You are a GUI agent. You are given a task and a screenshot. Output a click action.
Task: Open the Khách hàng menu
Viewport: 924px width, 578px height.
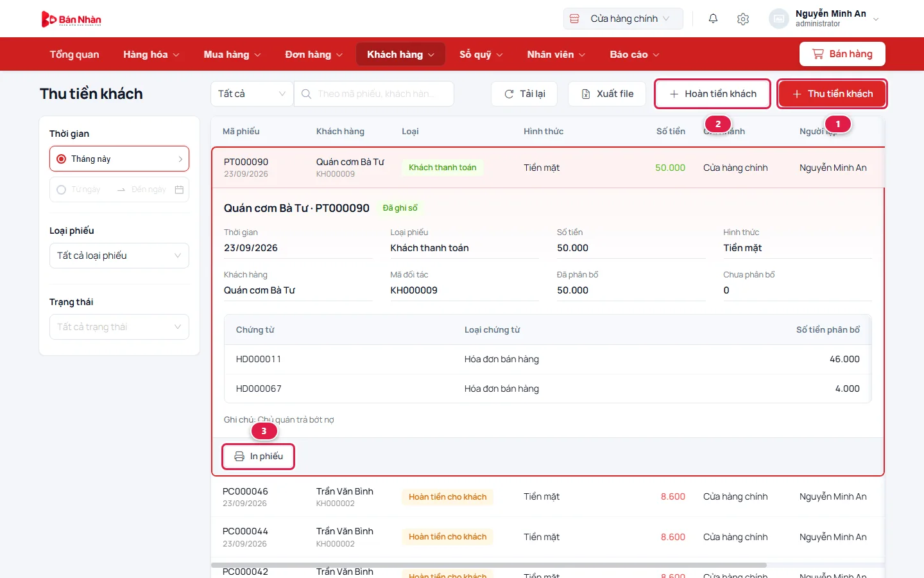[x=400, y=55]
